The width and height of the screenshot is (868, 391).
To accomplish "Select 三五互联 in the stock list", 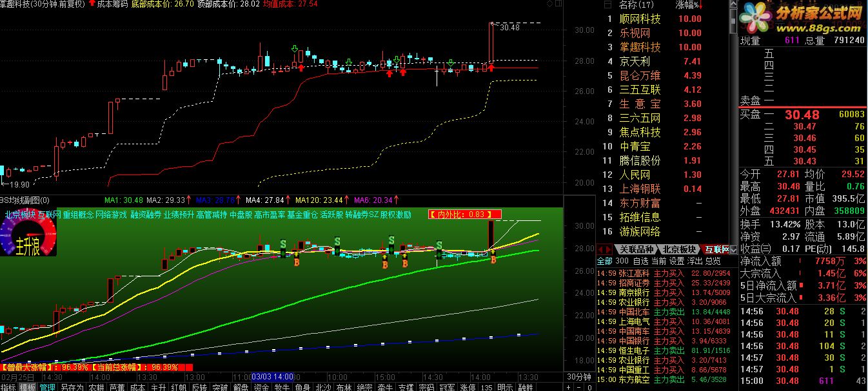I will [x=640, y=90].
